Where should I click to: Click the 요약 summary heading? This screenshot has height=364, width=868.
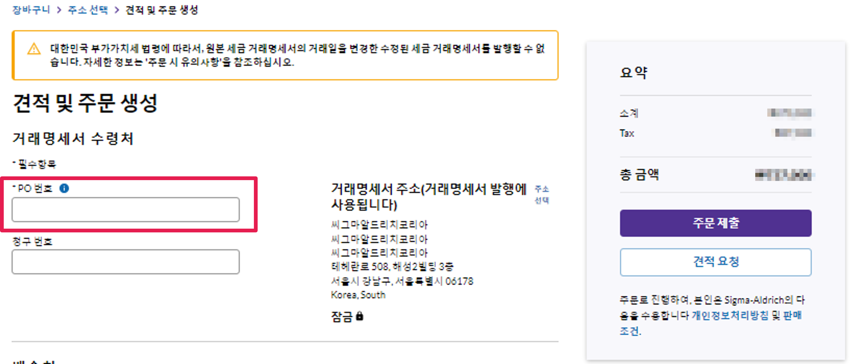pyautogui.click(x=633, y=73)
